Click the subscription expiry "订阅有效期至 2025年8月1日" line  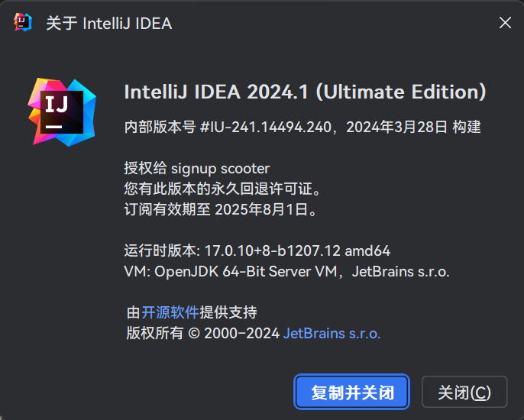[x=219, y=208]
